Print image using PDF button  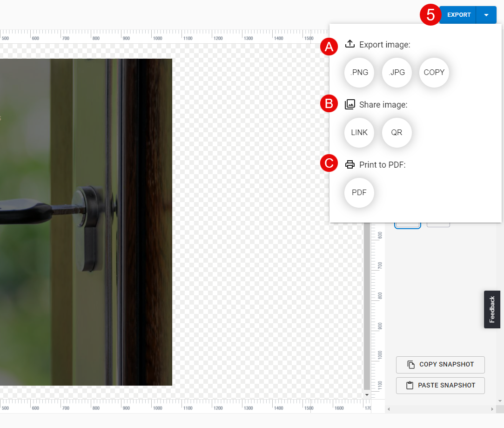coord(359,193)
